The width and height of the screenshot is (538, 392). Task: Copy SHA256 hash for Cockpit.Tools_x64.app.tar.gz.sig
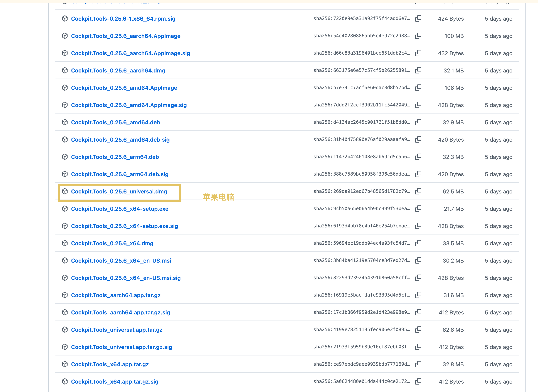click(x=418, y=381)
